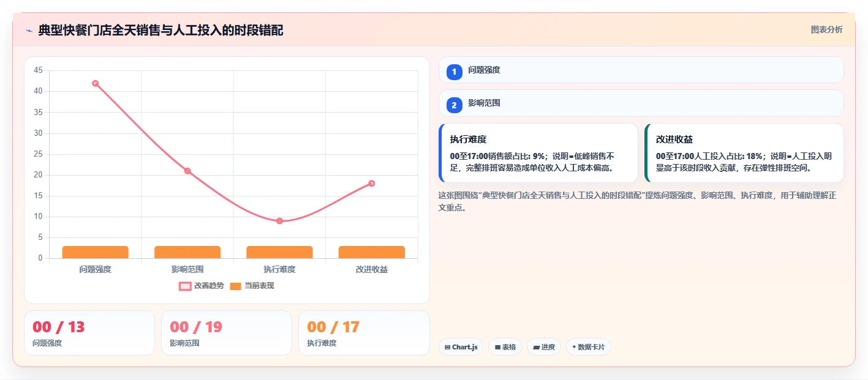This screenshot has width=868, height=380.
Task: Click the orange bar for 问题强度
Action: 96,252
